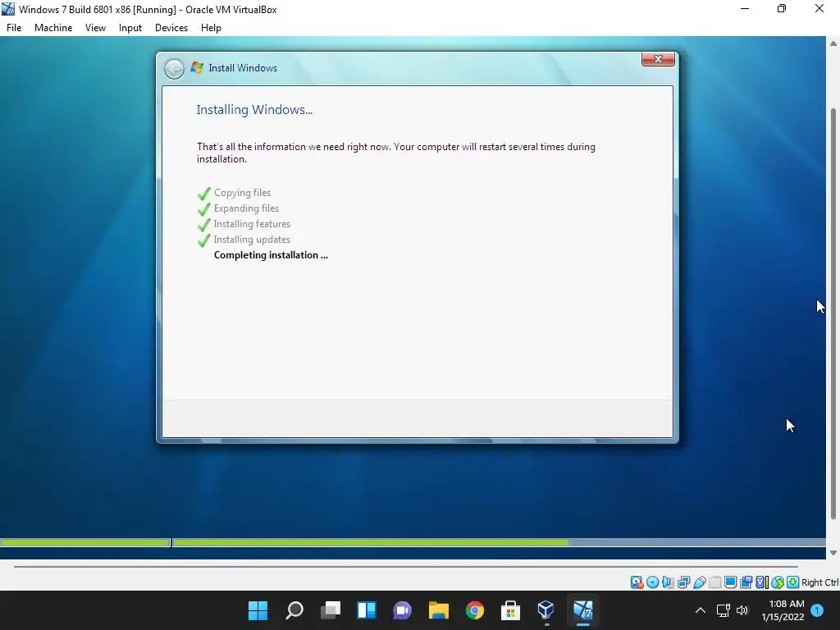Open Task View on the taskbar
Screen dimensions: 840x630
point(331,610)
